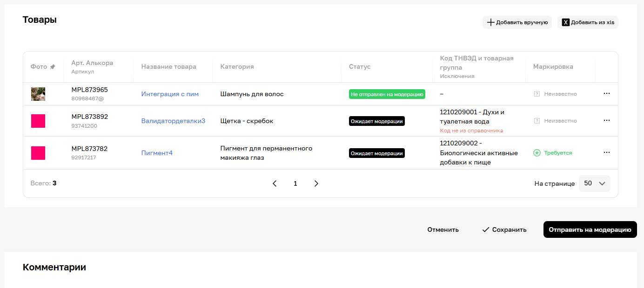
Task: Go to the previous page arrow
Action: pos(275,183)
